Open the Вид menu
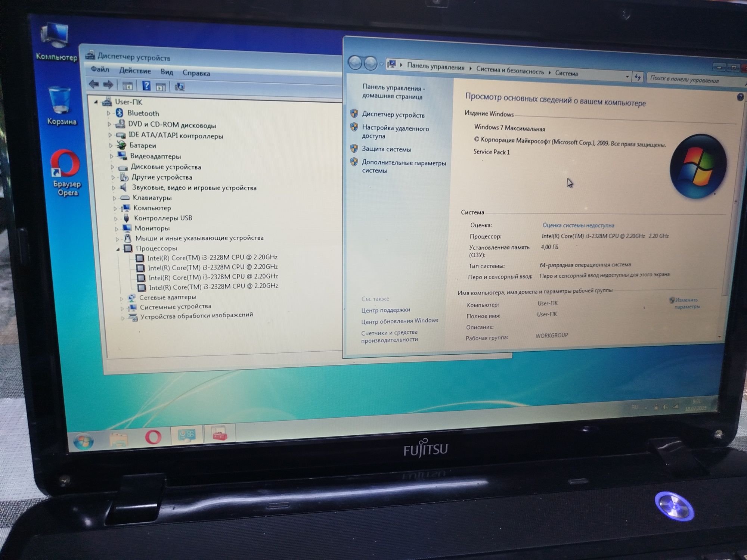Viewport: 747px width, 560px height. tap(167, 72)
